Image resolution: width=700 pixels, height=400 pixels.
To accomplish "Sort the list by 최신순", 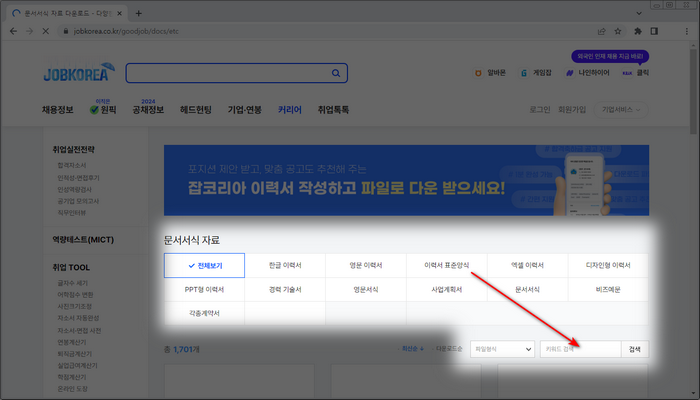I will coord(411,349).
